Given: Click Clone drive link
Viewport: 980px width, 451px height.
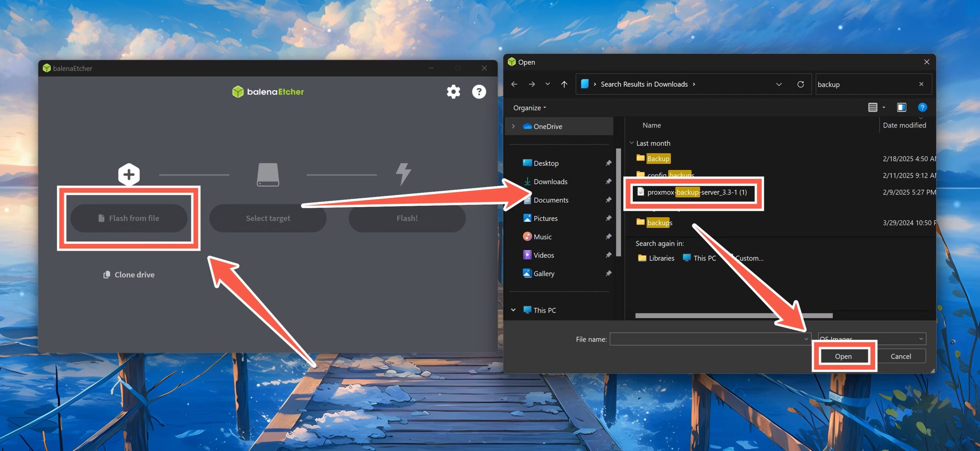Looking at the screenshot, I should [129, 275].
